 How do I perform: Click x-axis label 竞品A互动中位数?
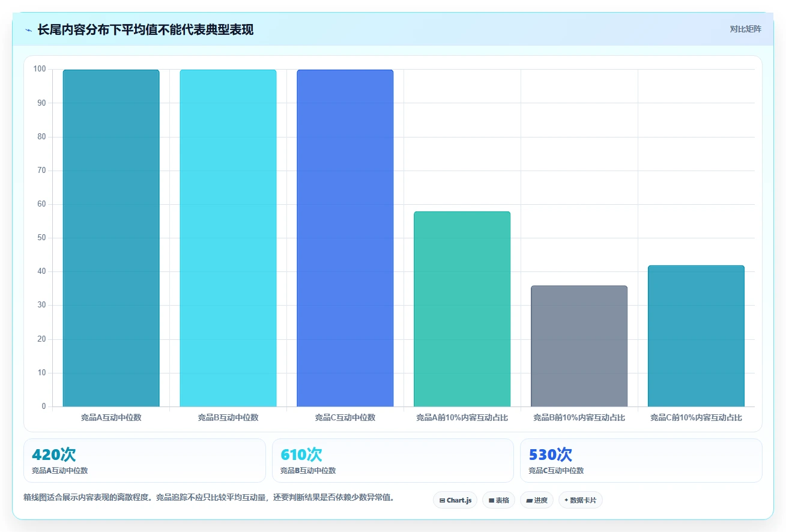point(111,417)
